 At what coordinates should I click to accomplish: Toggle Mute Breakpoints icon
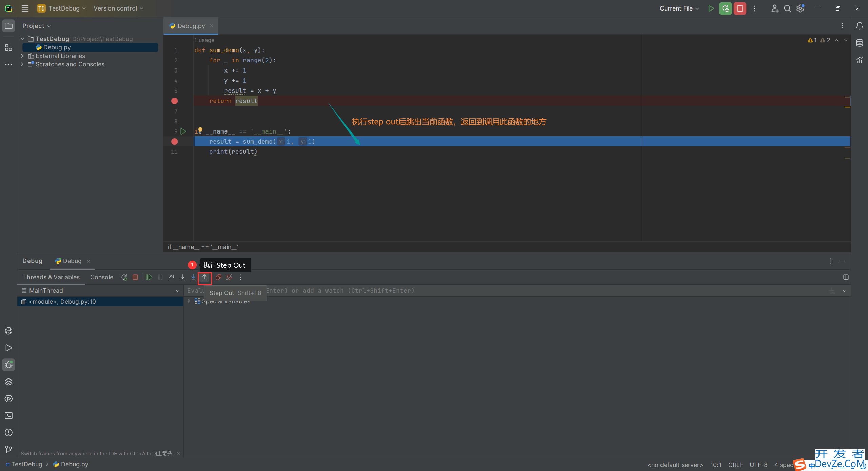tap(230, 277)
